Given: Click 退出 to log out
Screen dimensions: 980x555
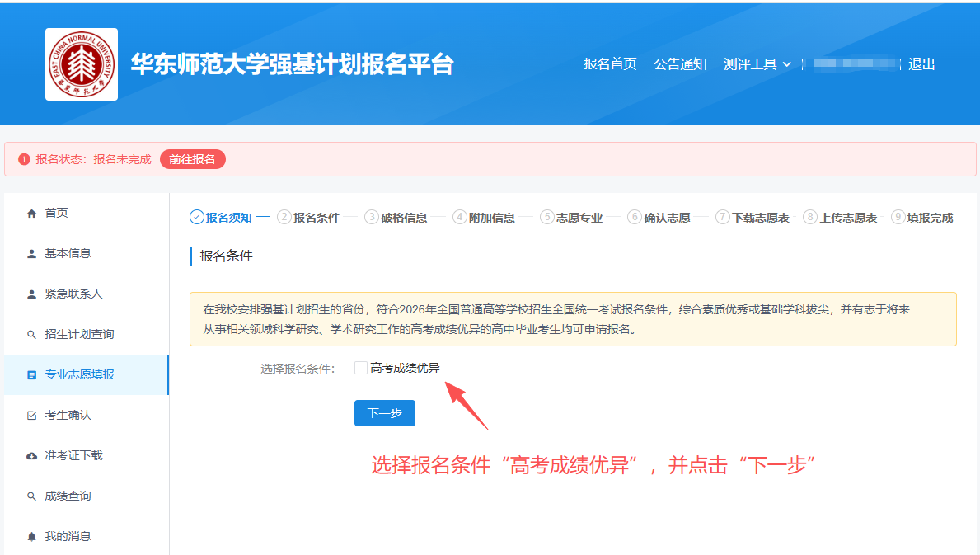Looking at the screenshot, I should pyautogui.click(x=921, y=64).
